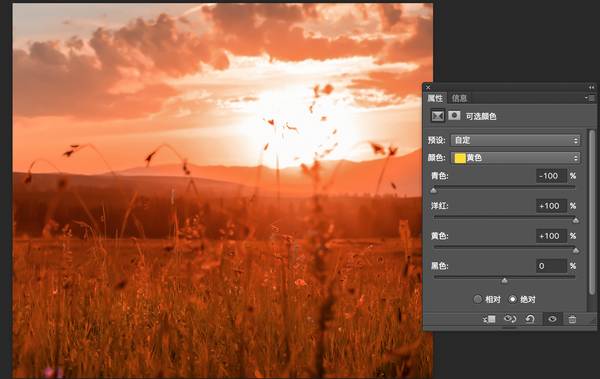Click the 青色 label text
The height and width of the screenshot is (379, 600).
click(439, 176)
